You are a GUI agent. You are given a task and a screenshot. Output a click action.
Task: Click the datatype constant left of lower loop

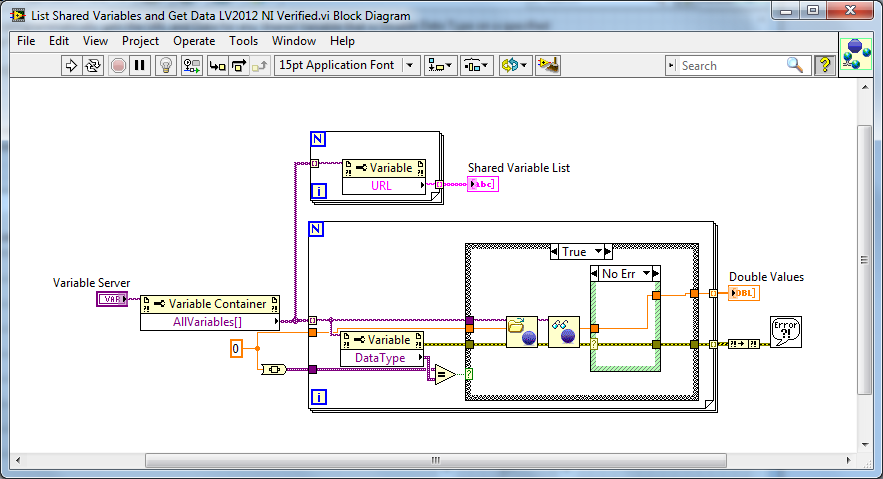274,369
